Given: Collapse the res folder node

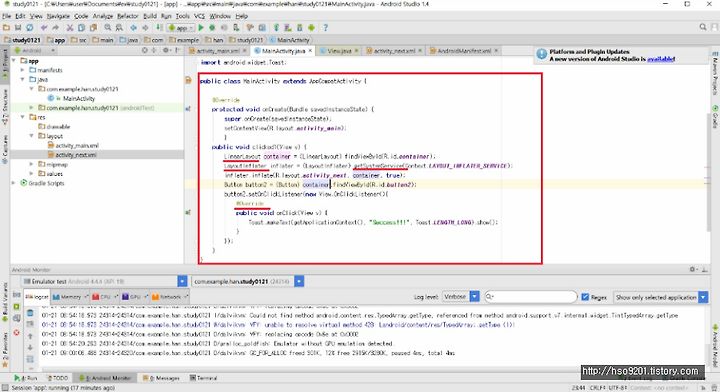Looking at the screenshot, I should [22, 117].
